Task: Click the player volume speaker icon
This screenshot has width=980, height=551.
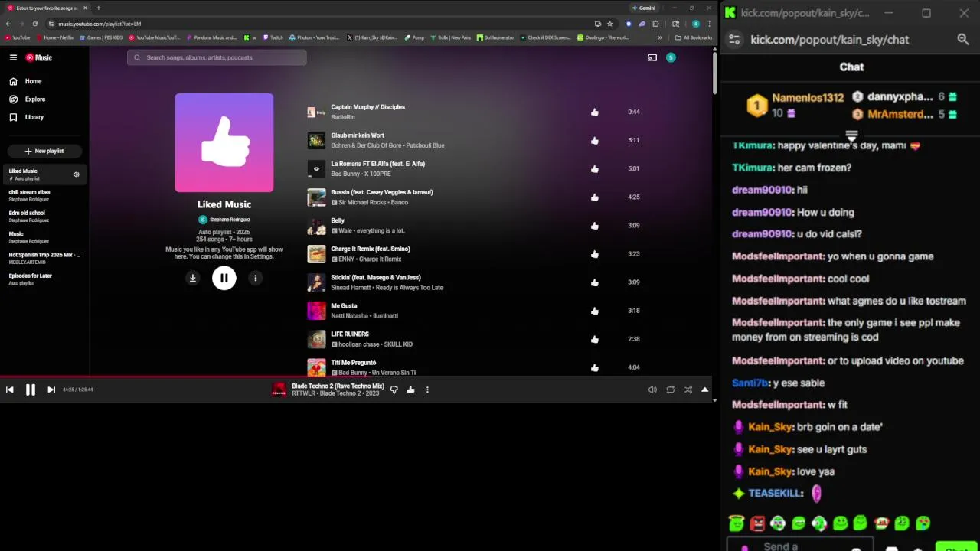Action: 652,390
